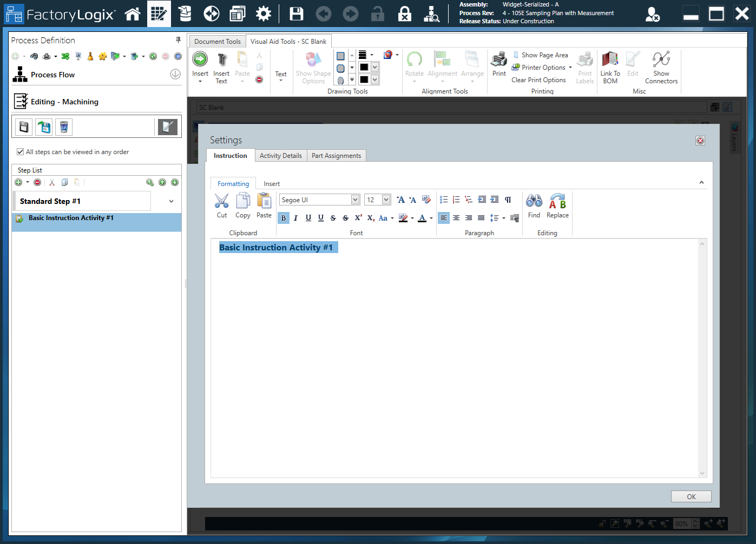Click the OK button in Settings
The image size is (756, 544).
pyautogui.click(x=691, y=496)
